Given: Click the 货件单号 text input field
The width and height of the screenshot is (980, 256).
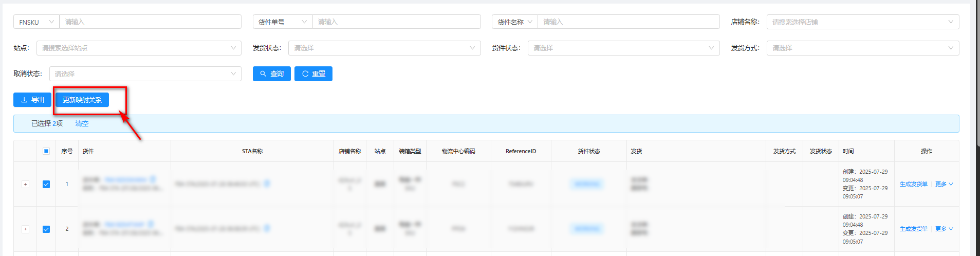Looking at the screenshot, I should coord(396,22).
